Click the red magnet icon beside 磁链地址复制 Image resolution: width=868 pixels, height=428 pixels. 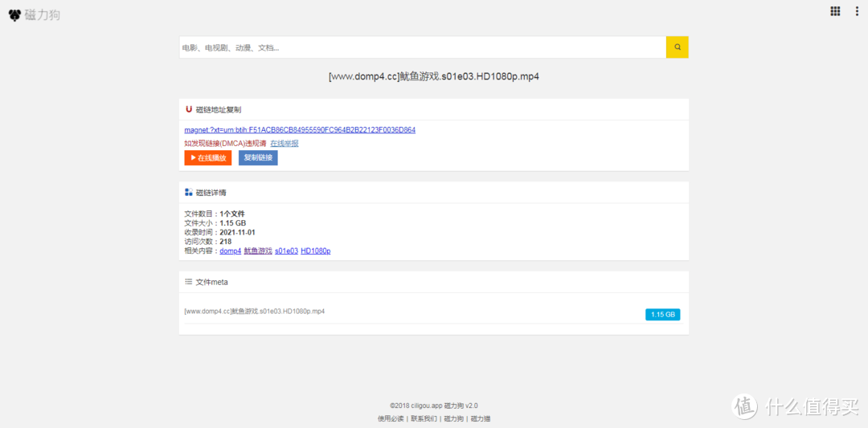pyautogui.click(x=189, y=109)
